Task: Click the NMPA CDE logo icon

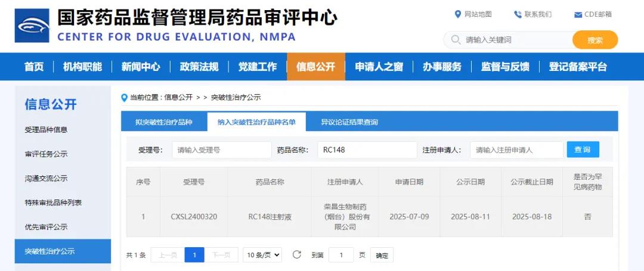Action: [x=32, y=26]
